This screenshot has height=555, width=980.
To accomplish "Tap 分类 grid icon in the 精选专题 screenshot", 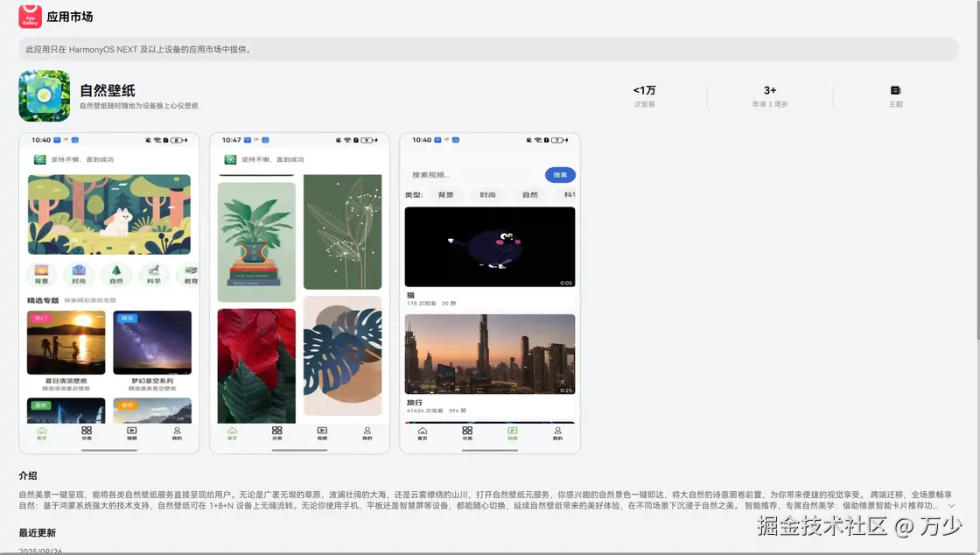I will click(87, 431).
